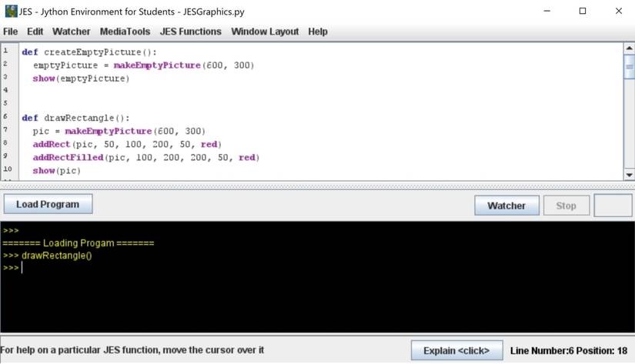635x364 pixels.
Task: Click the JES application icon in title bar
Action: click(11, 12)
